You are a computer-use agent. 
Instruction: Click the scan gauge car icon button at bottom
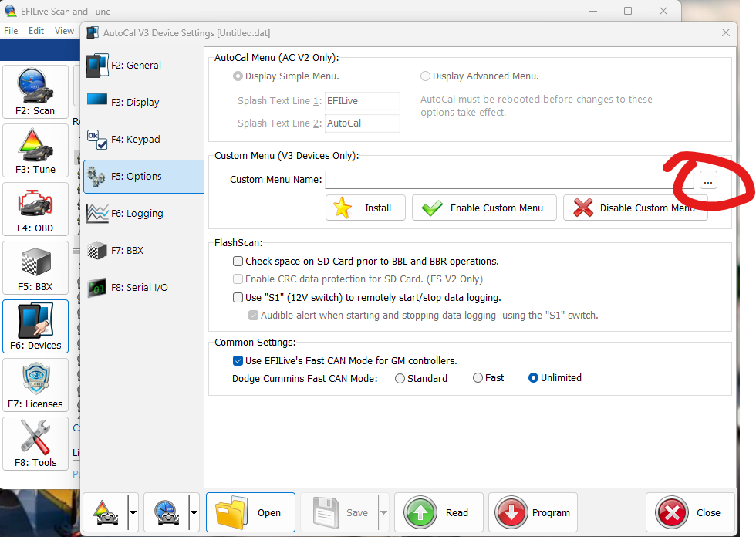point(167,512)
